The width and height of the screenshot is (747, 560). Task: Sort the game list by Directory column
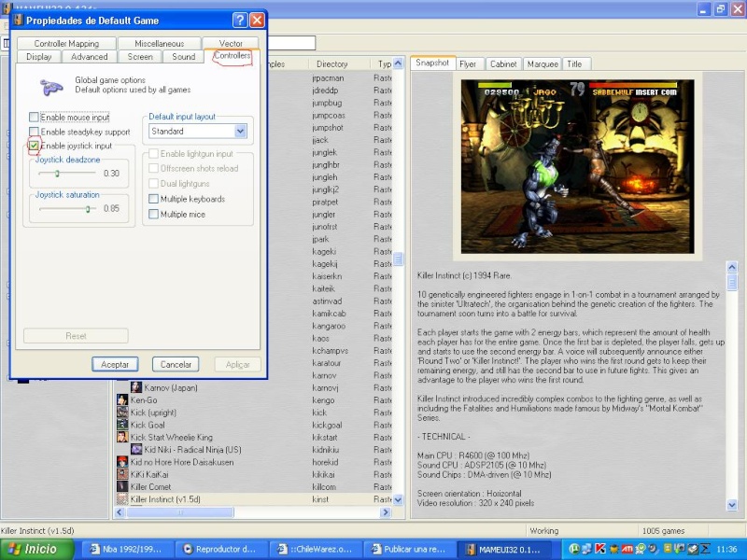coord(332,63)
